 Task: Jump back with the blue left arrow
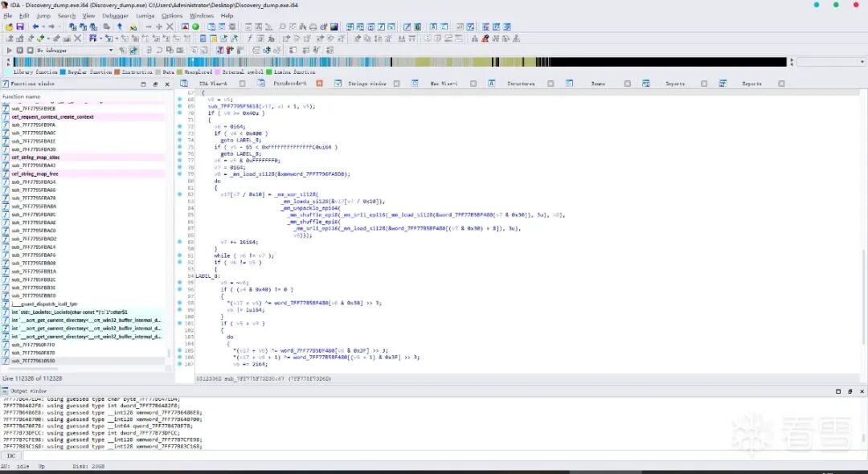tap(35, 27)
